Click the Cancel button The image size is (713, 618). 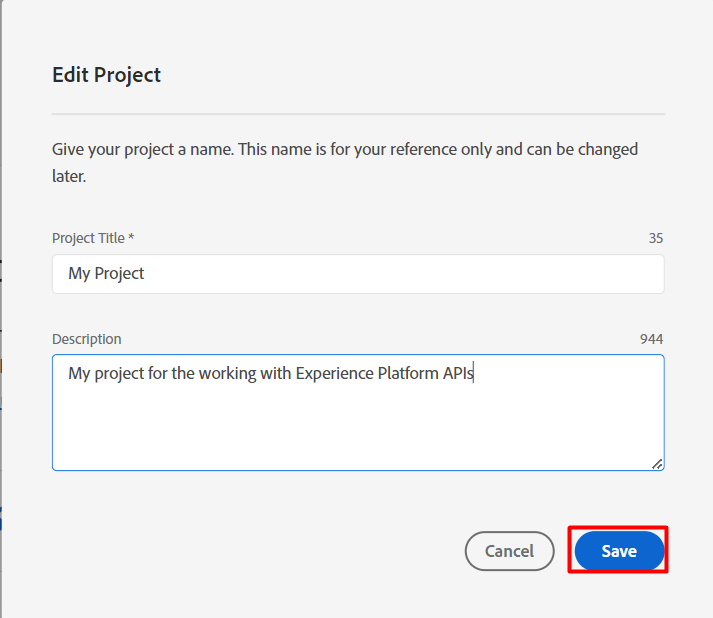(x=509, y=551)
